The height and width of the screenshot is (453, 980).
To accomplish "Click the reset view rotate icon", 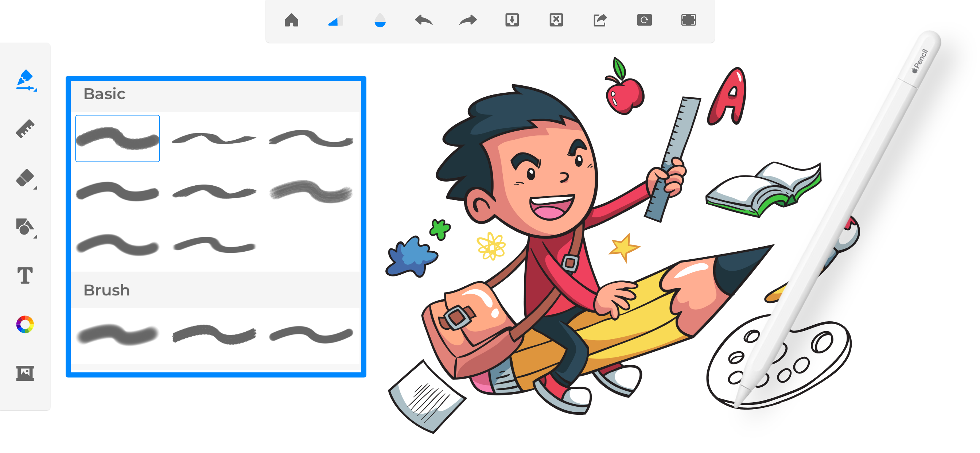I will point(644,20).
